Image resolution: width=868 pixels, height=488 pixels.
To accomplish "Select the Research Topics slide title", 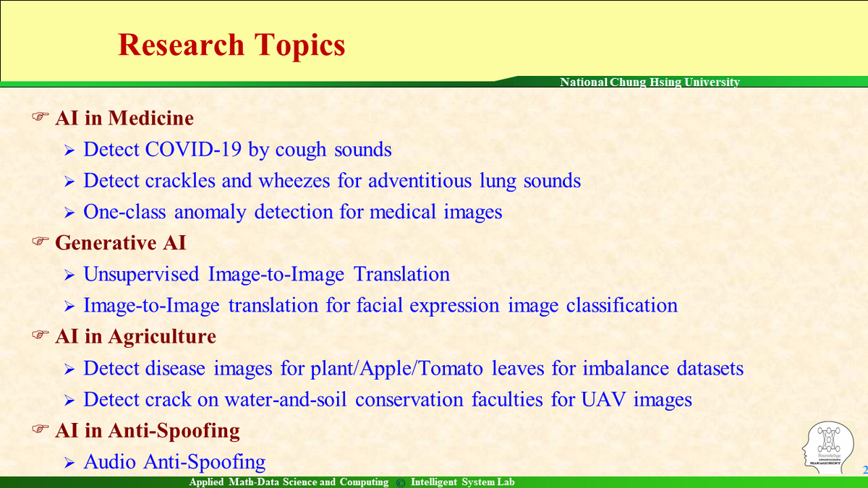I will (231, 45).
